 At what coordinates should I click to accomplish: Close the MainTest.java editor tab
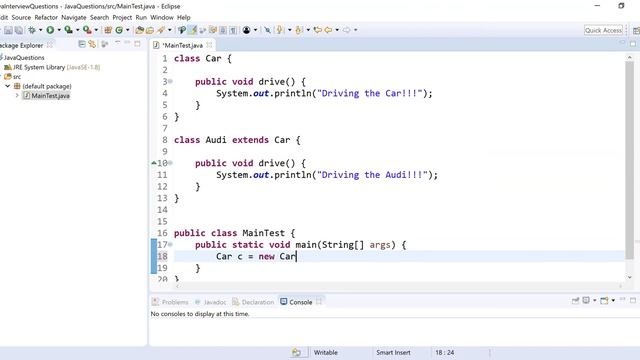209,45
